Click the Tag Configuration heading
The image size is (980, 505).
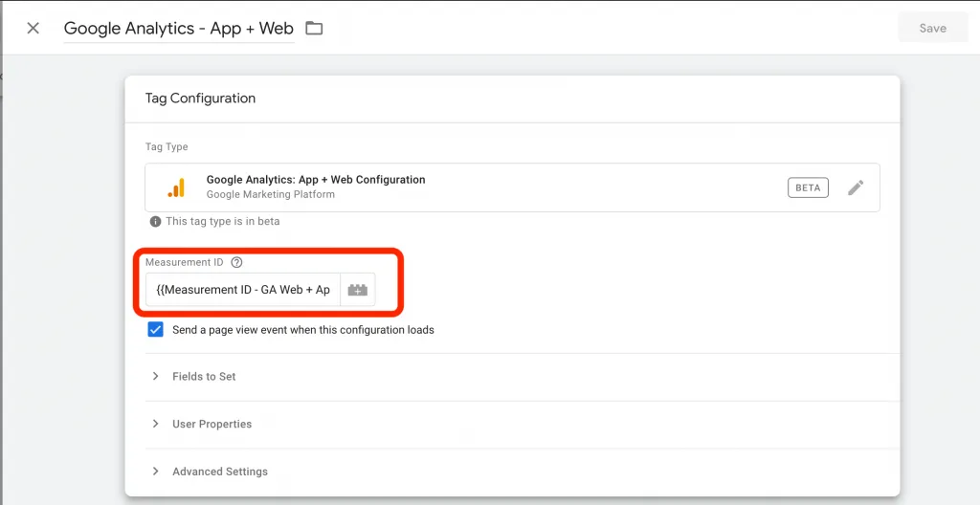coord(201,99)
